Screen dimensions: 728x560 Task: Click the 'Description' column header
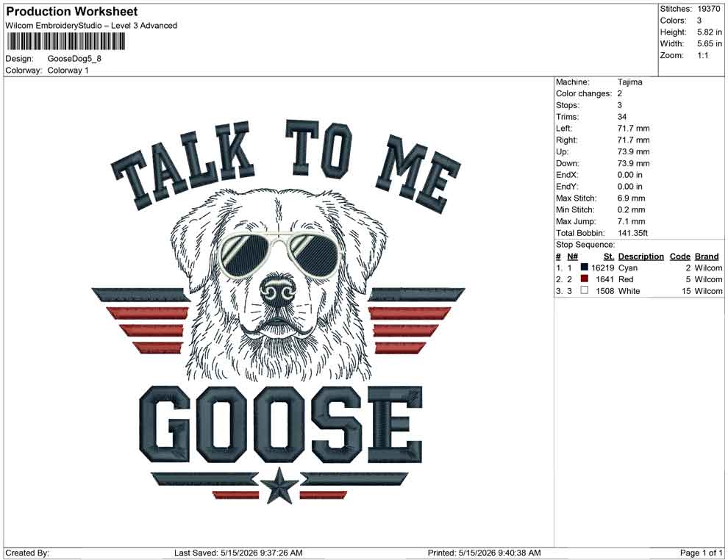click(x=640, y=256)
